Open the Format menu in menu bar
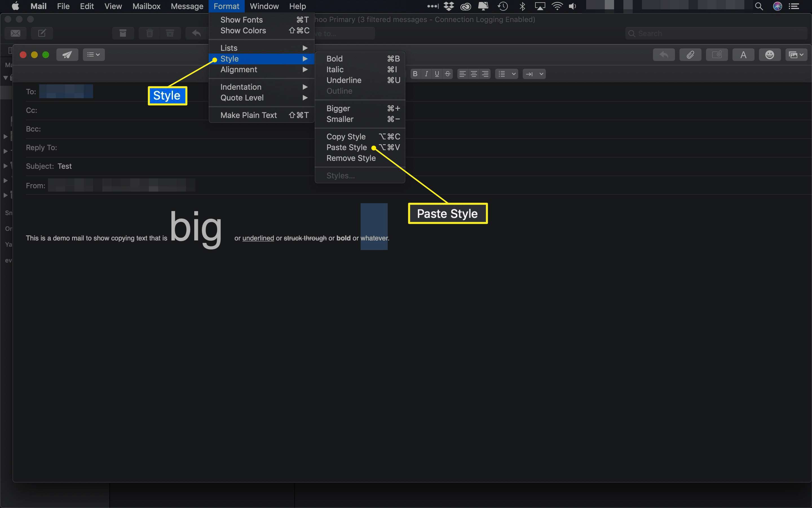The height and width of the screenshot is (508, 812). tap(226, 6)
